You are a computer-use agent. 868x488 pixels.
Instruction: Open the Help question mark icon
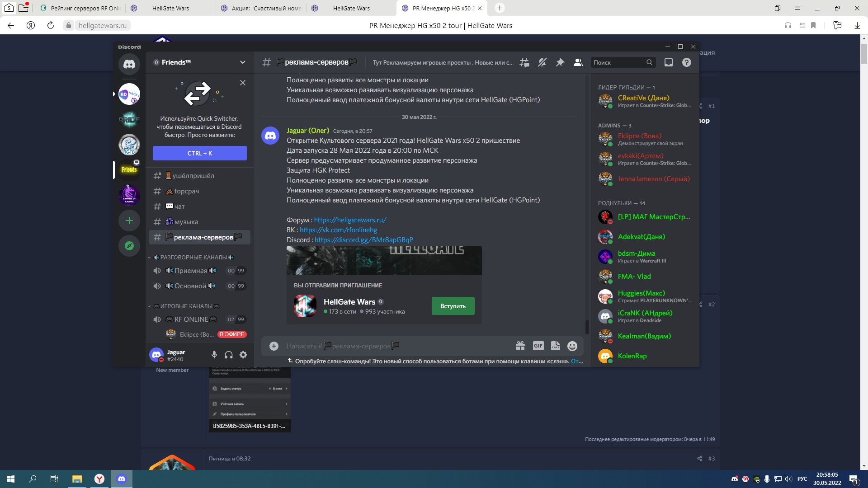(687, 62)
